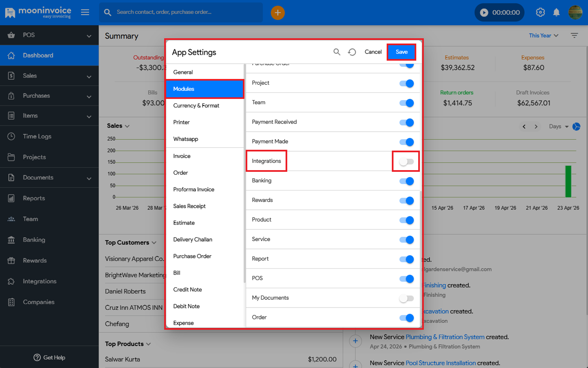588x368 pixels.
Task: Click the user profile avatar
Action: click(x=575, y=12)
